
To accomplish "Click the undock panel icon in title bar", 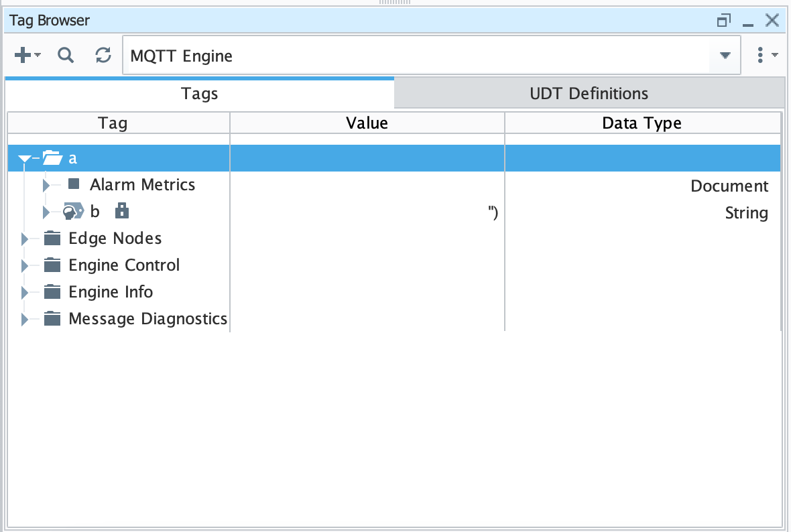I will pyautogui.click(x=723, y=21).
